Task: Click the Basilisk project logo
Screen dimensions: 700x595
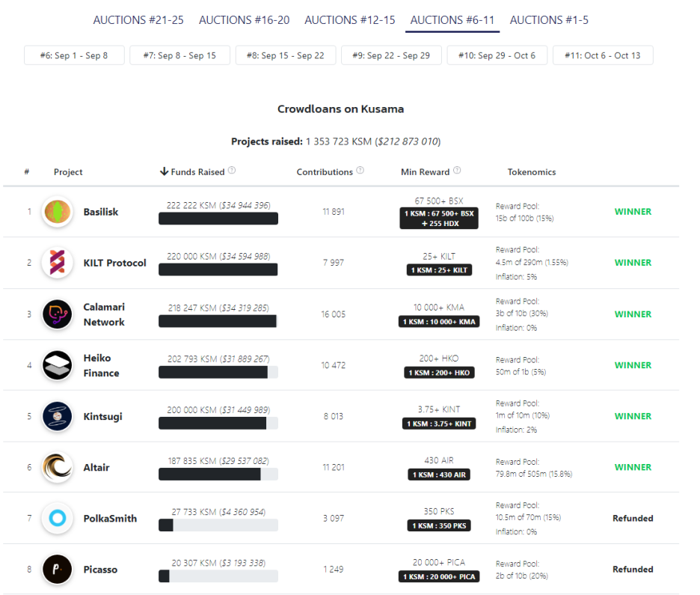Action: (57, 212)
